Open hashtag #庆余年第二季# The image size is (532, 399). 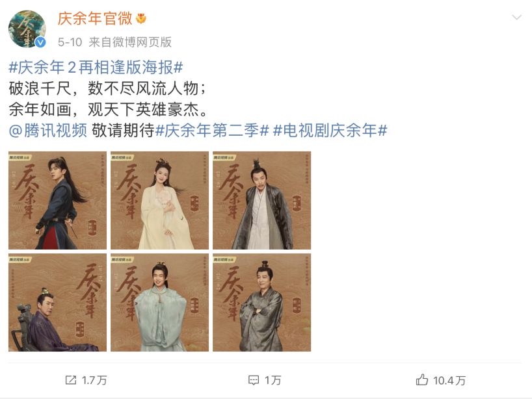click(x=212, y=131)
